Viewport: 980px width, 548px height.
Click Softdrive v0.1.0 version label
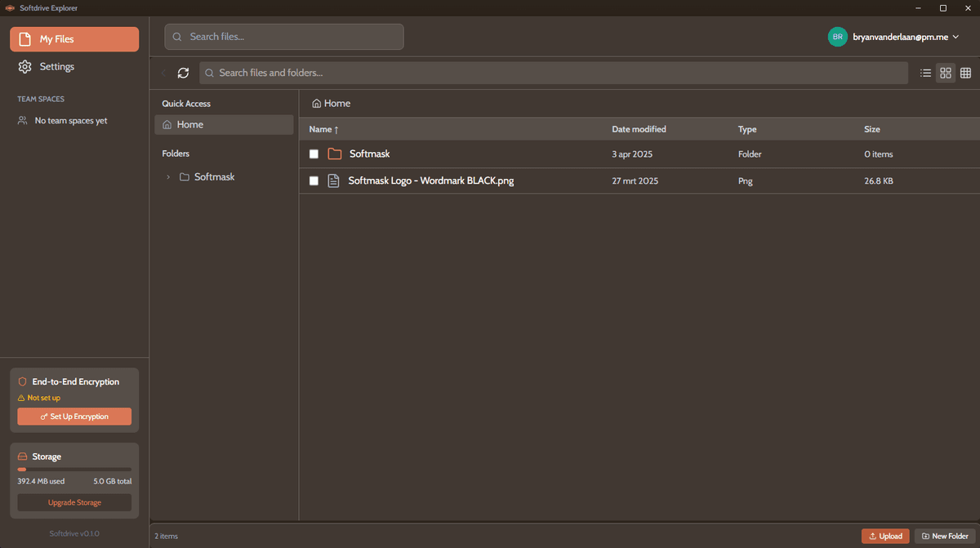pos(74,533)
